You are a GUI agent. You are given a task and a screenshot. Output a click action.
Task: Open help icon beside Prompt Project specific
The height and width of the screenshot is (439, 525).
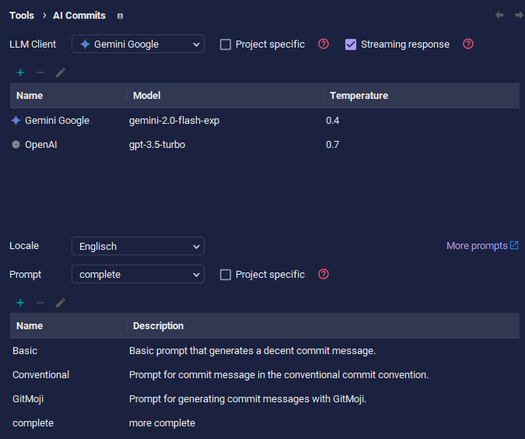click(323, 274)
